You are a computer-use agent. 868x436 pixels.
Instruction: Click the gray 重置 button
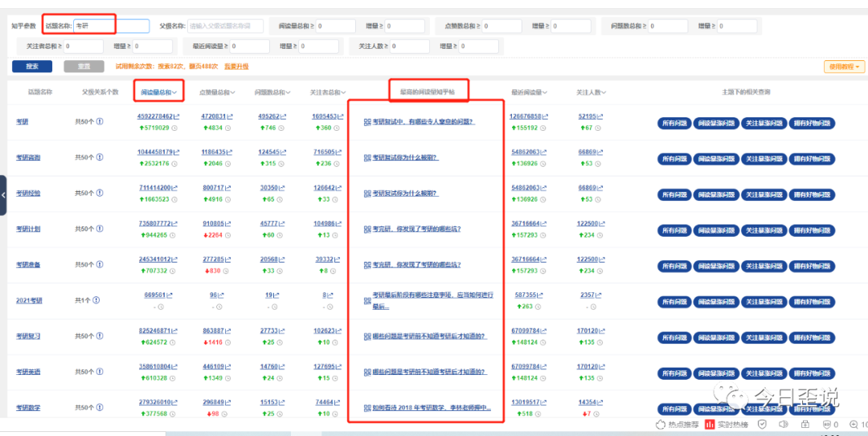(x=84, y=67)
